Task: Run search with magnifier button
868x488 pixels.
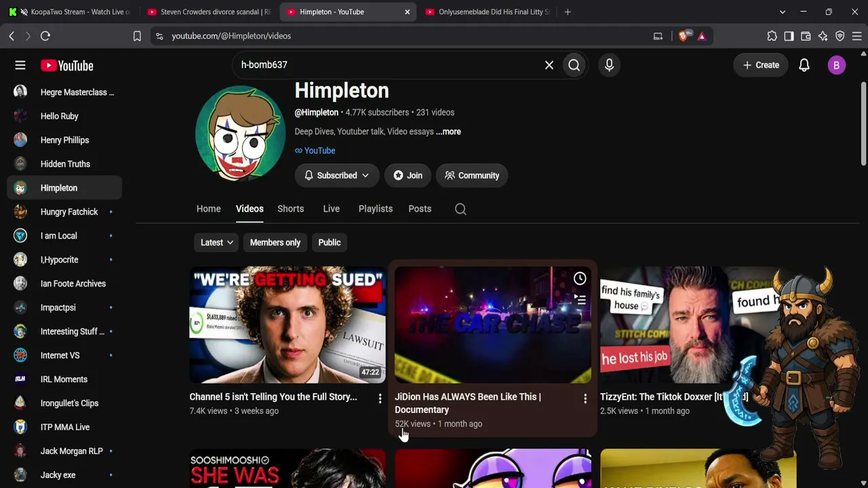Action: tap(574, 65)
